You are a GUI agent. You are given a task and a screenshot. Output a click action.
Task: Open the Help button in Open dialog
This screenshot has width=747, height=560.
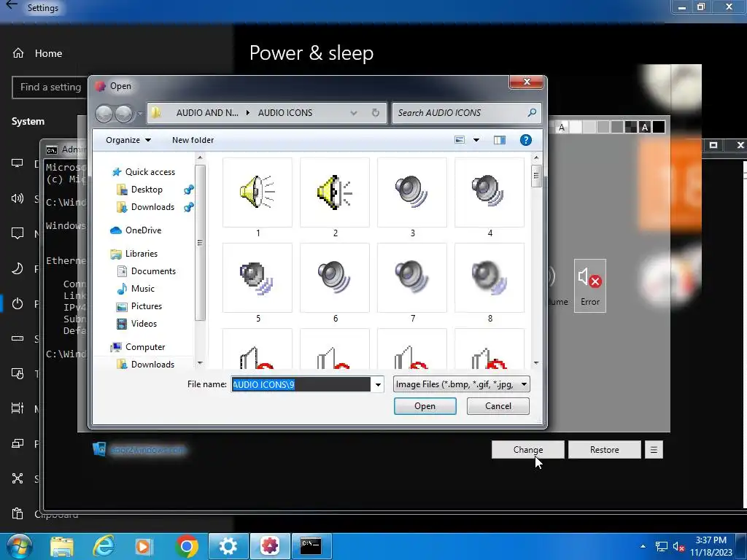525,140
